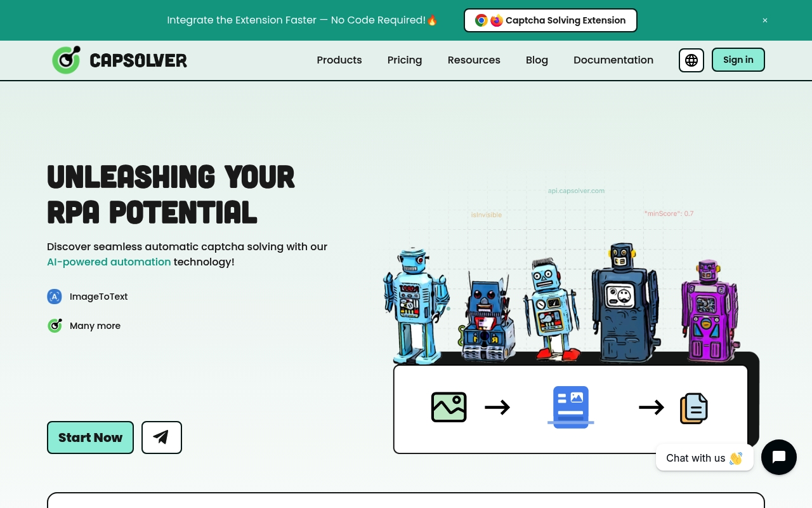Open the Resources menu
This screenshot has width=812, height=508.
click(x=474, y=60)
